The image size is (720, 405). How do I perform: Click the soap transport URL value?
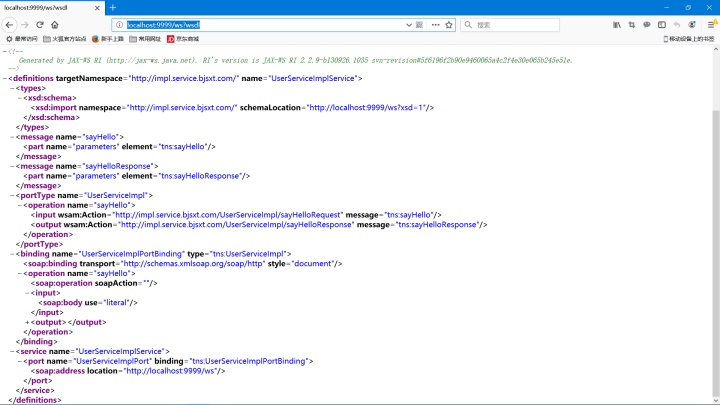[x=193, y=264]
